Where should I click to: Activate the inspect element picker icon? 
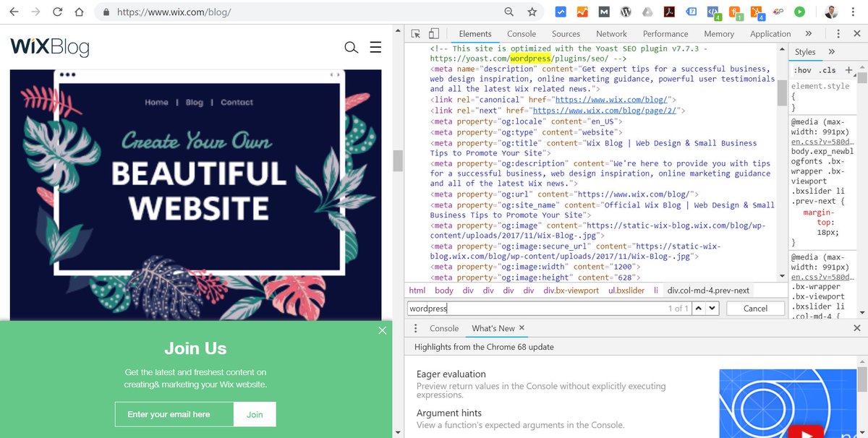pyautogui.click(x=414, y=34)
